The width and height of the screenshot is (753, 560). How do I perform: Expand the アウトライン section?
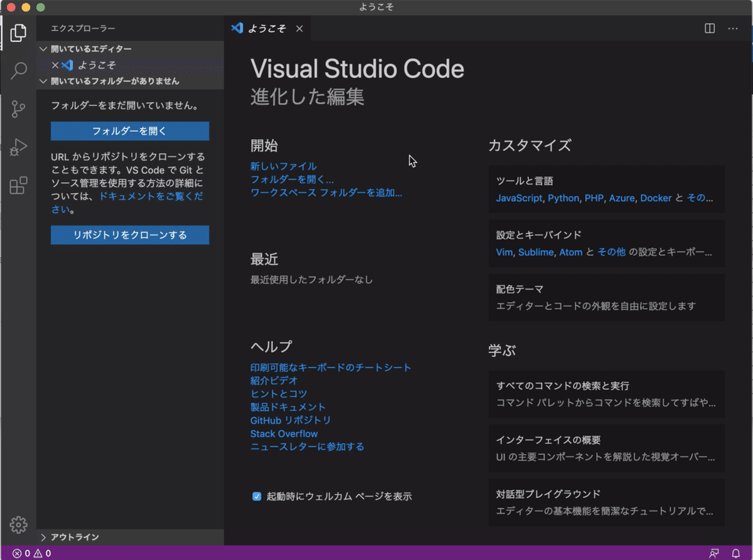[130, 537]
